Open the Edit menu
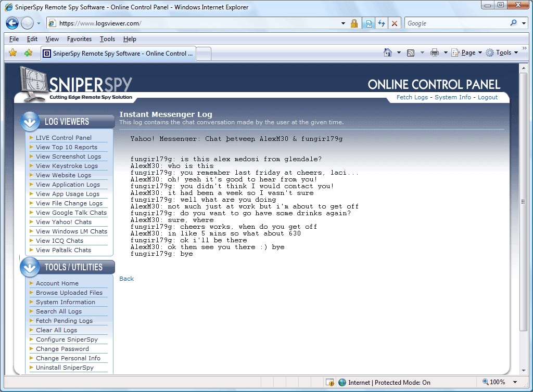The image size is (533, 392). click(32, 39)
